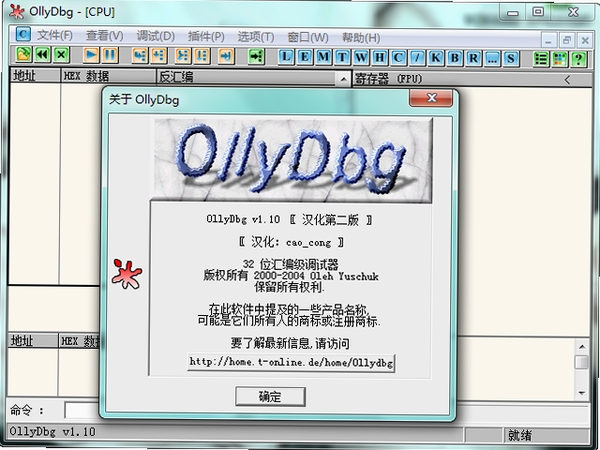The height and width of the screenshot is (450, 600).
Task: Open Handles window with H button
Action: [380, 57]
